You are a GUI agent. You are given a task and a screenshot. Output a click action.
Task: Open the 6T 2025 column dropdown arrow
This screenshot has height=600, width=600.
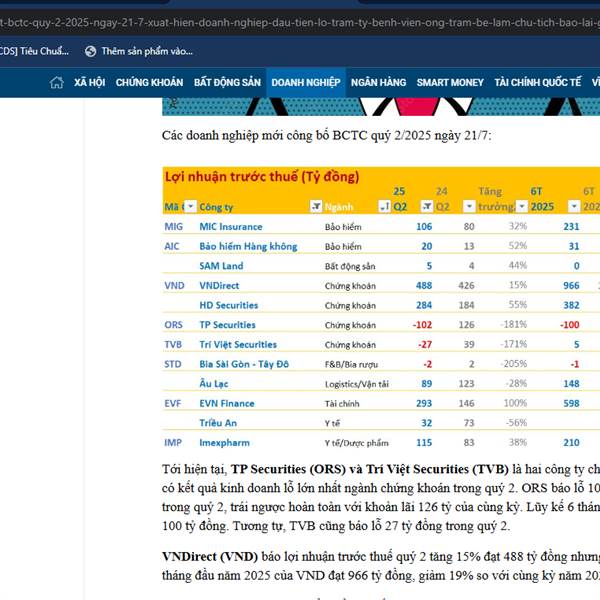tap(574, 207)
